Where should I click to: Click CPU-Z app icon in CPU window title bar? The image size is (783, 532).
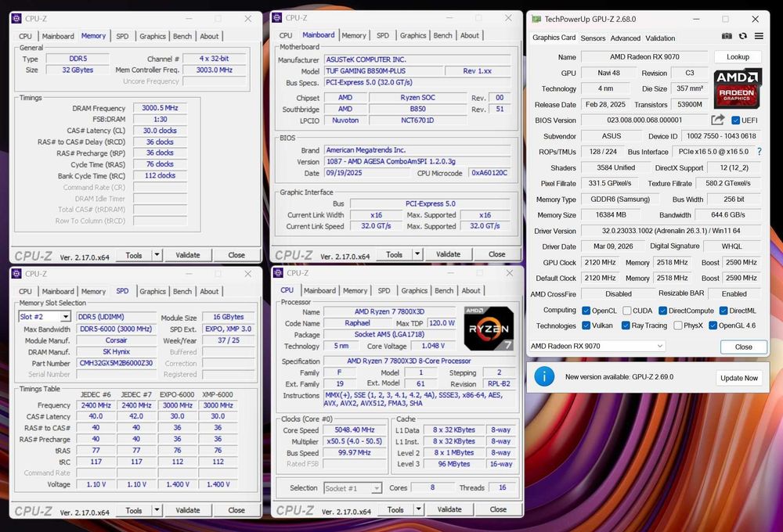tap(278, 272)
